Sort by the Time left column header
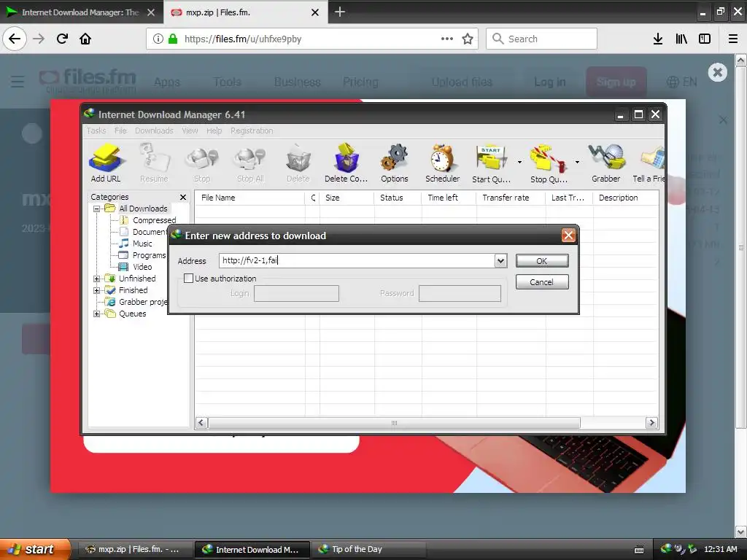The image size is (747, 560). (x=449, y=198)
